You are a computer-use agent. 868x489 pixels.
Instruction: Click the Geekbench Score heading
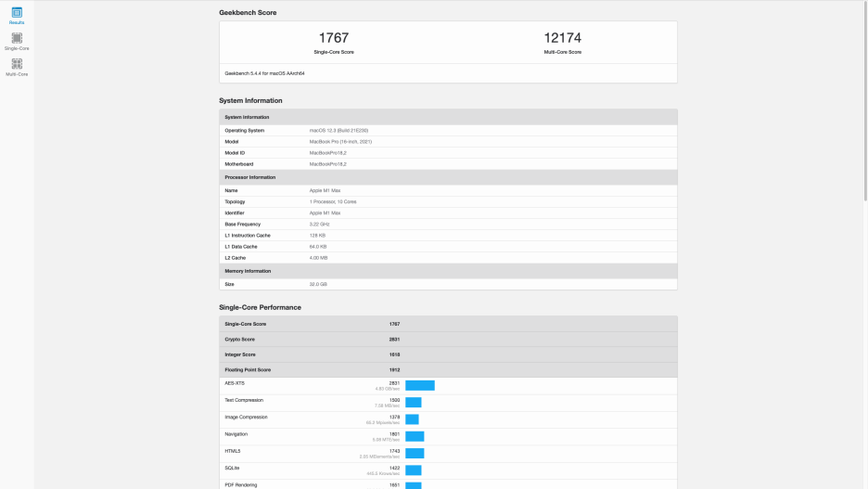248,12
